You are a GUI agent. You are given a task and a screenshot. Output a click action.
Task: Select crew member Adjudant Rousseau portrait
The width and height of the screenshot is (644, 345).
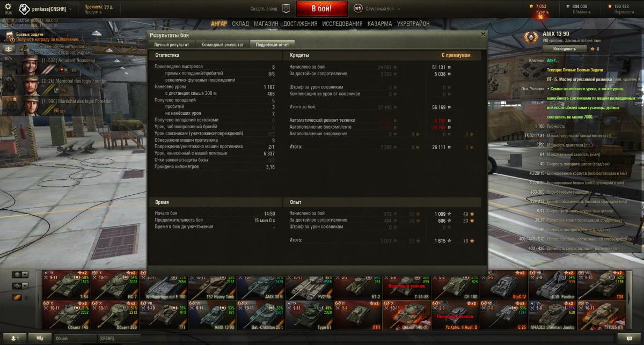[x=31, y=65]
